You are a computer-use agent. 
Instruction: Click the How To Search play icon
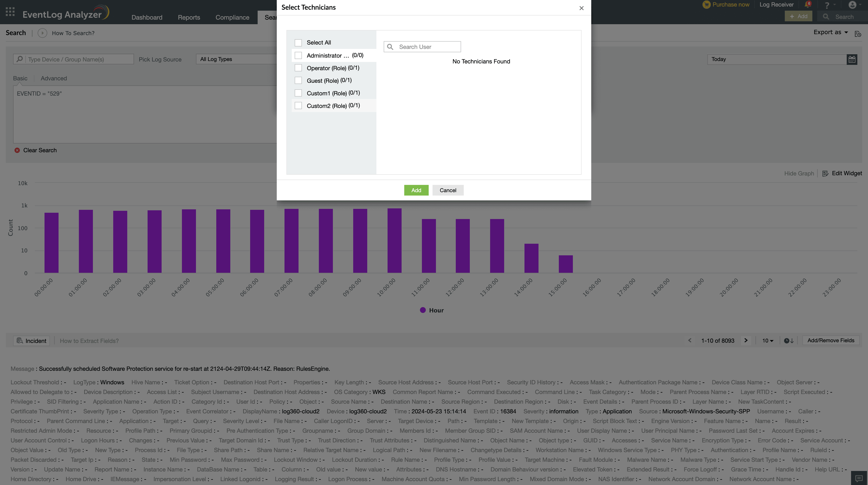[42, 33]
